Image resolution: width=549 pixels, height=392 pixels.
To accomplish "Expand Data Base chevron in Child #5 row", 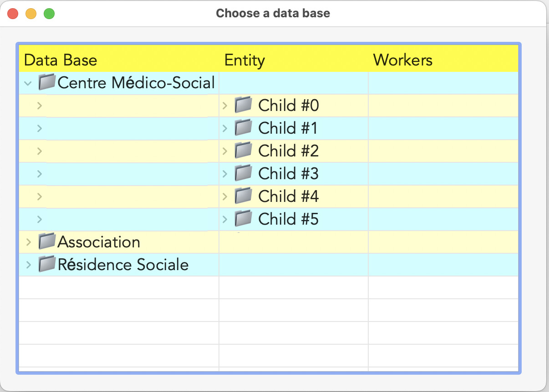I will (x=40, y=219).
